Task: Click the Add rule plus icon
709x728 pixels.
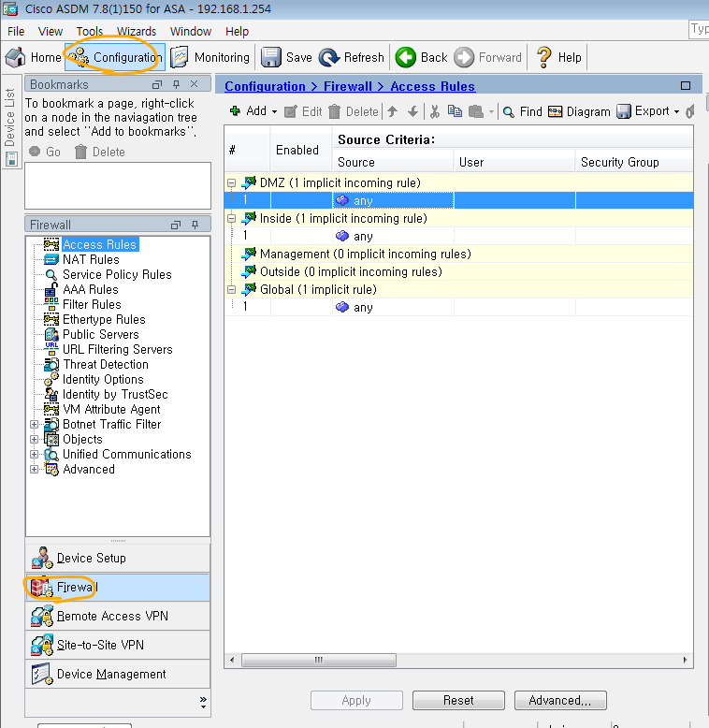Action: click(236, 111)
